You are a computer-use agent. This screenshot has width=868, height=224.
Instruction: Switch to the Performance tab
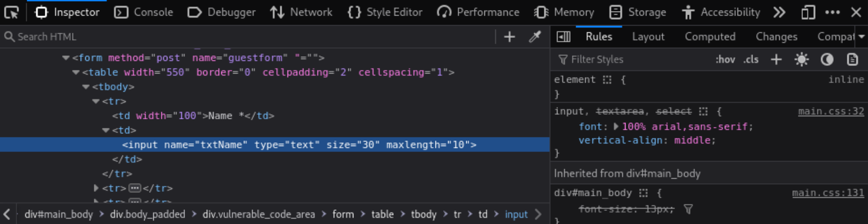point(478,12)
